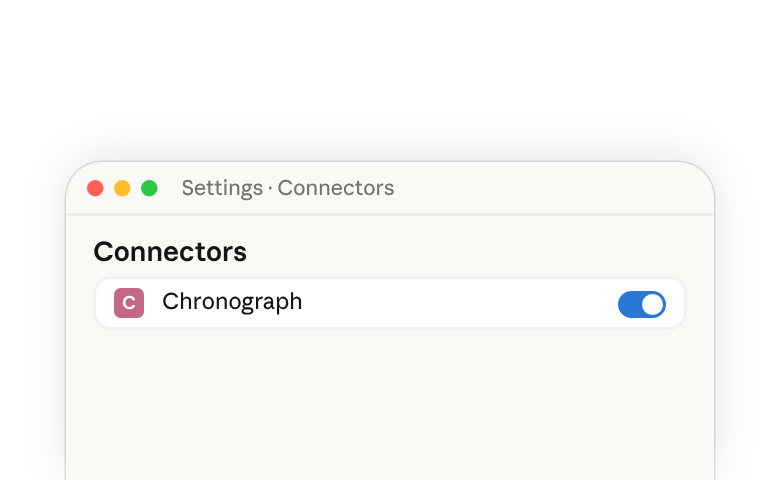This screenshot has width=780, height=480.
Task: Minimize the Settings window using yellow button
Action: [x=122, y=189]
